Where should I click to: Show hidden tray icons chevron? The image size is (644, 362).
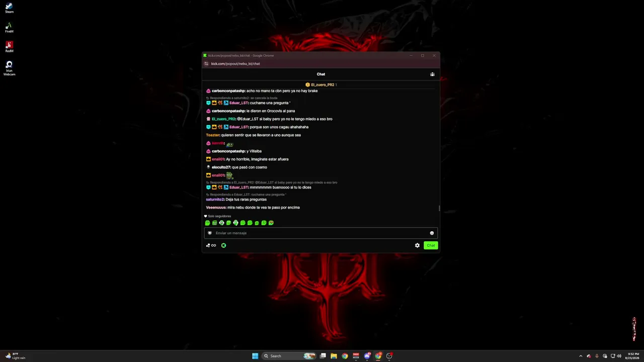click(x=581, y=356)
